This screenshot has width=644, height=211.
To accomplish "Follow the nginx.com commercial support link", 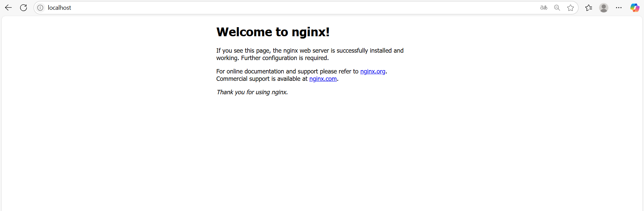I will coord(323,79).
